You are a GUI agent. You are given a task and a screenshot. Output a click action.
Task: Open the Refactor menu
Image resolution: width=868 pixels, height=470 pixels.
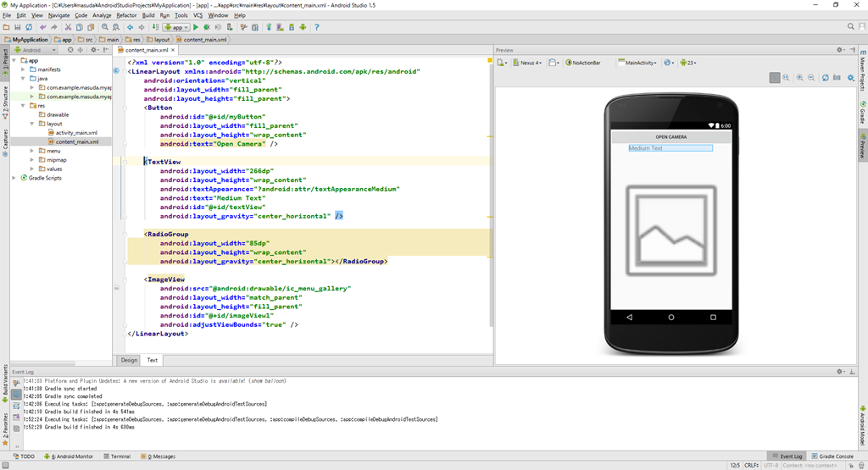tap(126, 15)
